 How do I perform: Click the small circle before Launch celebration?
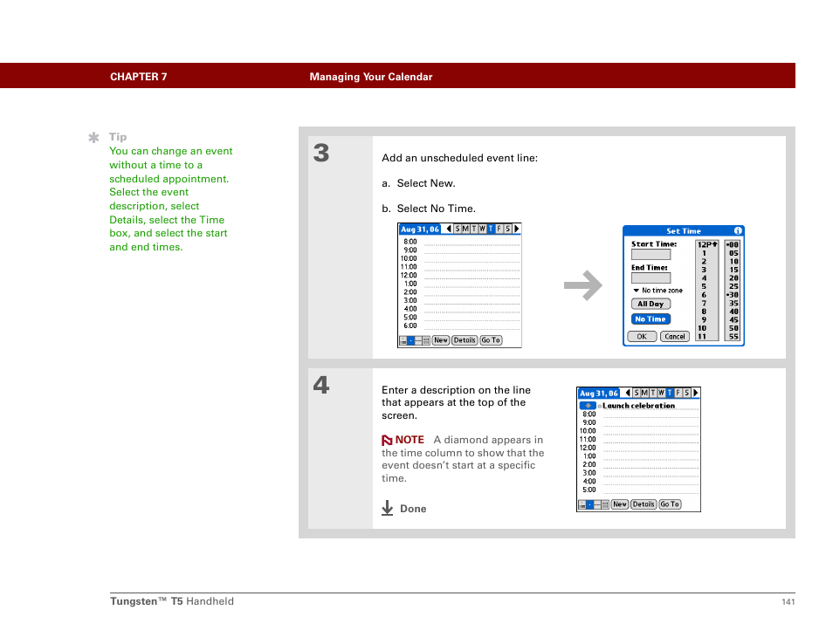pos(600,406)
